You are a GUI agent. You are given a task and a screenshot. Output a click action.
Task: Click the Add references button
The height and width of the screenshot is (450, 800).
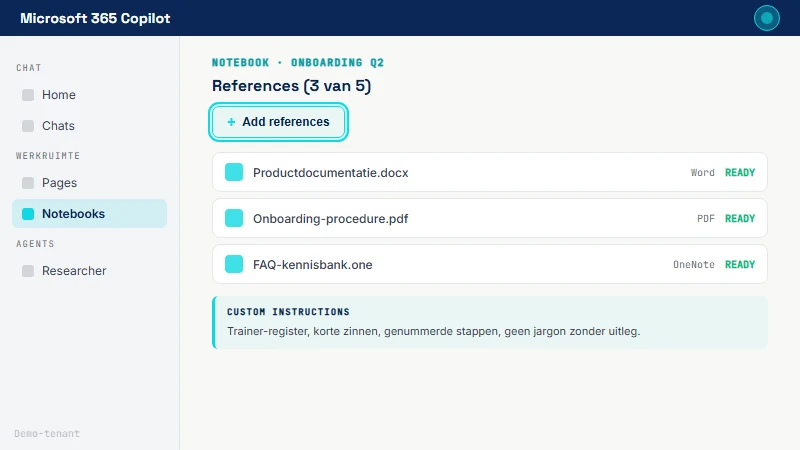coord(278,122)
